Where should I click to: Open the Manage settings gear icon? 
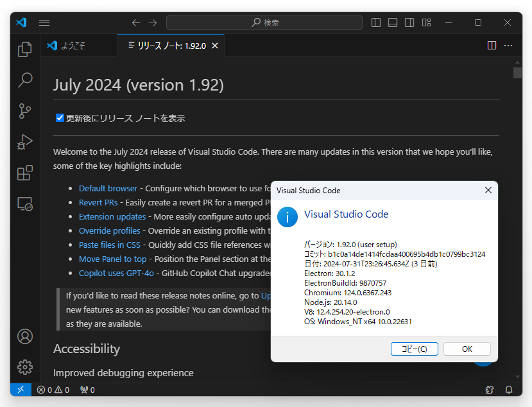click(24, 367)
